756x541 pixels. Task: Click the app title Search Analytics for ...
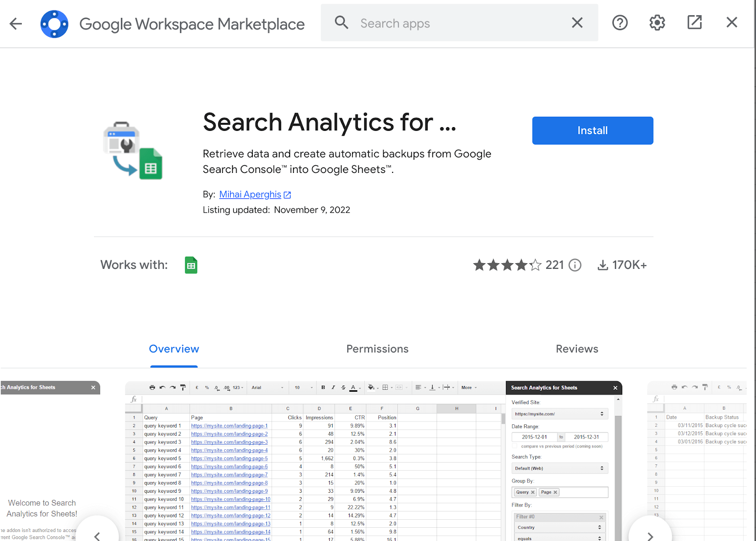[x=329, y=122]
